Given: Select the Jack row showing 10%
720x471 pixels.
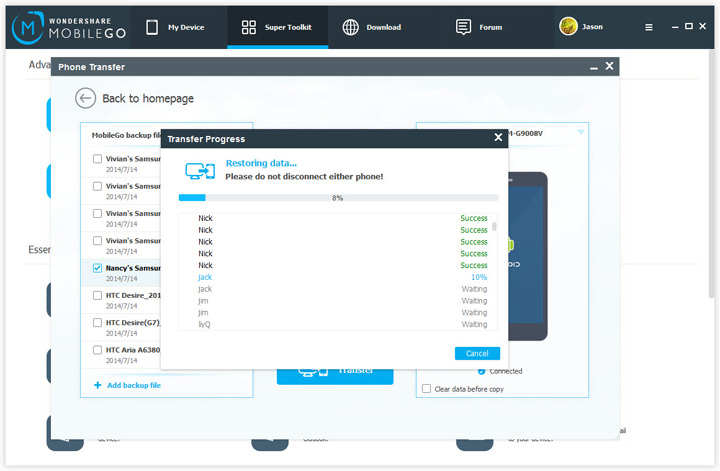Looking at the screenshot, I should click(338, 277).
